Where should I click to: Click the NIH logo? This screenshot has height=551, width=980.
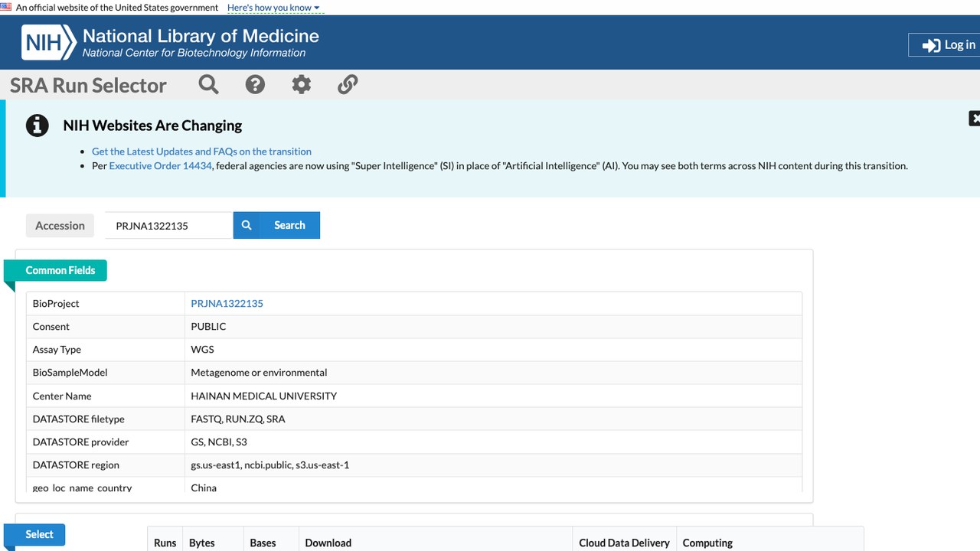[x=49, y=43]
